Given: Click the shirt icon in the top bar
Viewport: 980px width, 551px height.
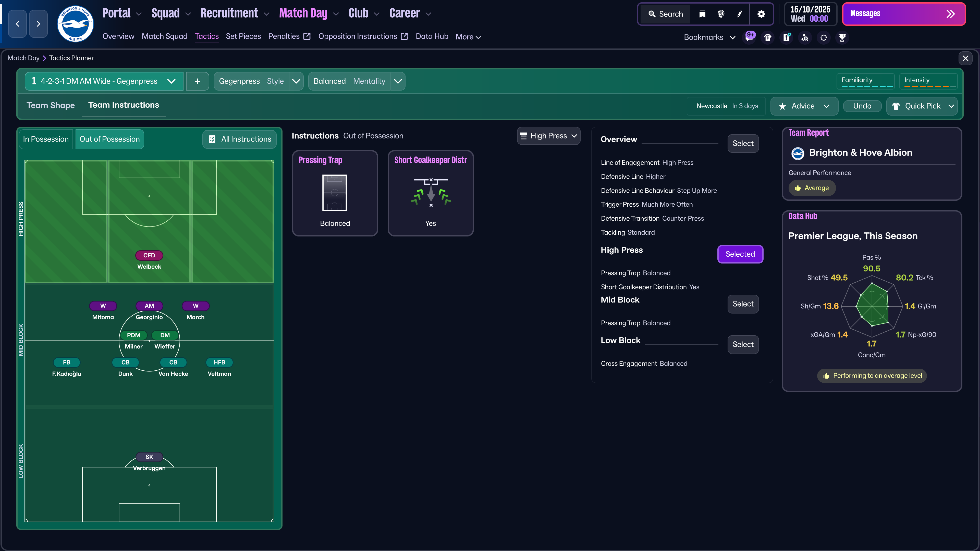Looking at the screenshot, I should (767, 37).
